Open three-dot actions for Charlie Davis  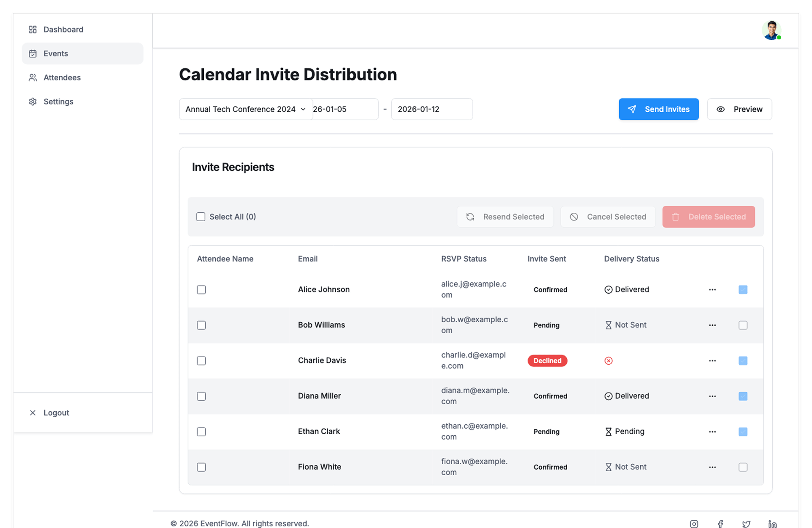pos(712,361)
